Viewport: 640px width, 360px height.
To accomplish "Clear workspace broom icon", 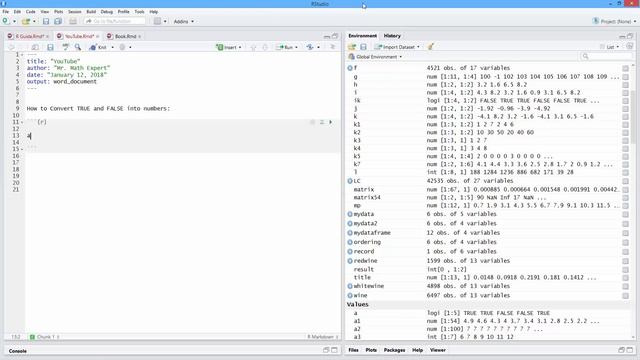I will click(x=430, y=47).
